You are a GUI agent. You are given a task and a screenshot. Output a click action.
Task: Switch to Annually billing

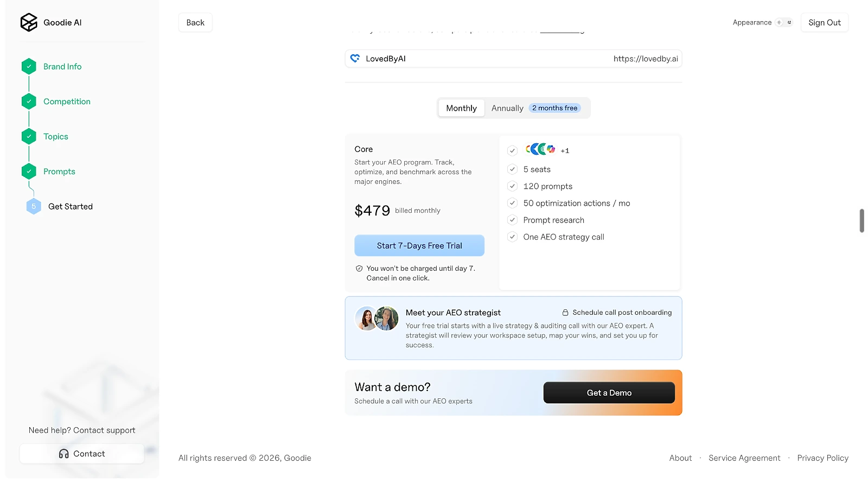point(507,108)
